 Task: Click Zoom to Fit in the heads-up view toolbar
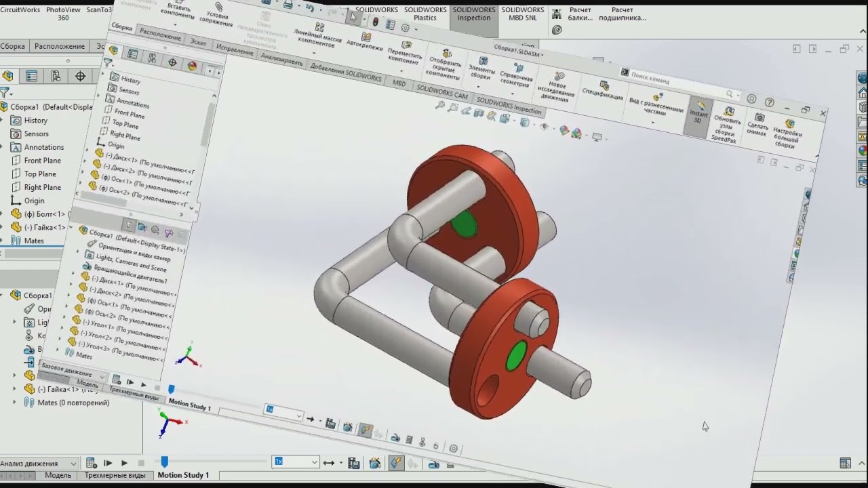pyautogui.click(x=441, y=106)
